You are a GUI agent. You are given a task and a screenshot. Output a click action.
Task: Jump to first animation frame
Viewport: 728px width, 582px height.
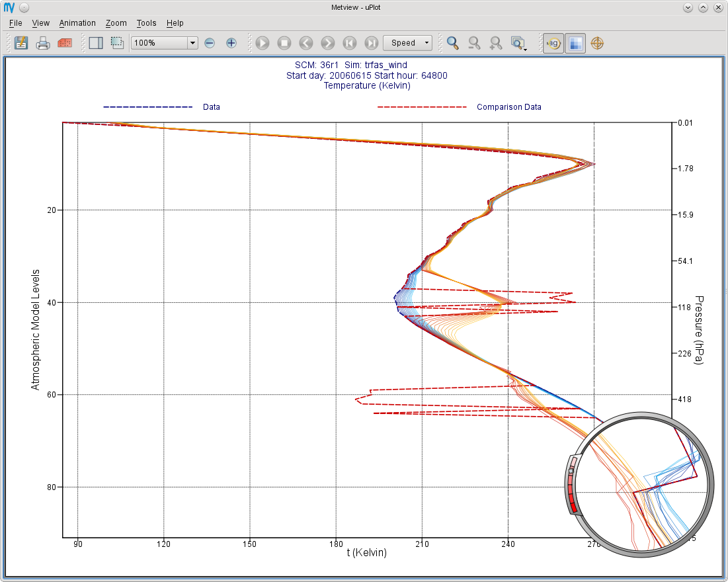tap(350, 43)
